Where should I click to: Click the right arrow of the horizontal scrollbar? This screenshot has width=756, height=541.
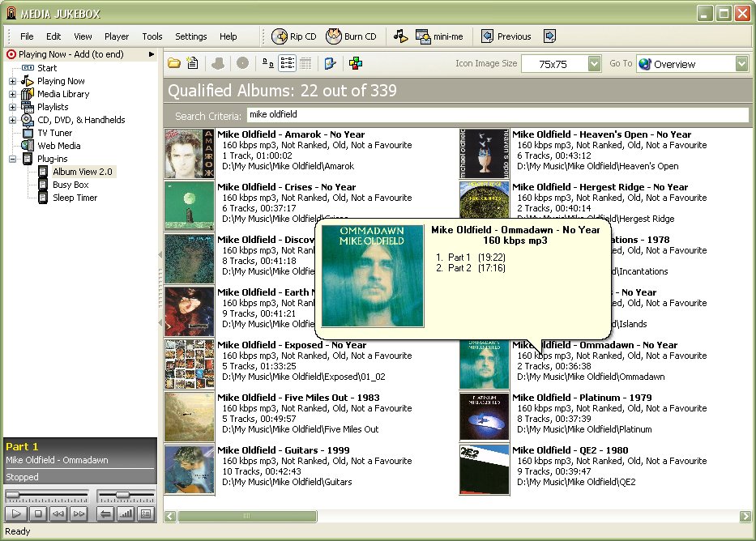[745, 517]
